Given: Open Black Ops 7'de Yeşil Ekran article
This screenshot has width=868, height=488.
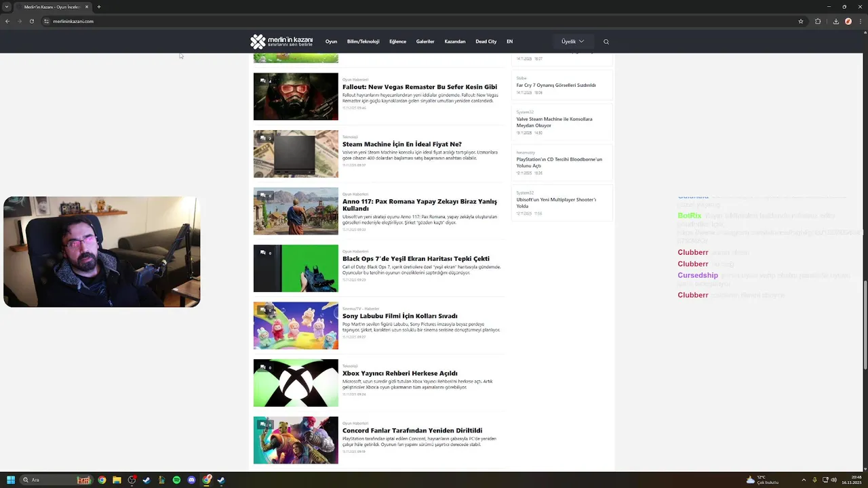Looking at the screenshot, I should [x=416, y=258].
